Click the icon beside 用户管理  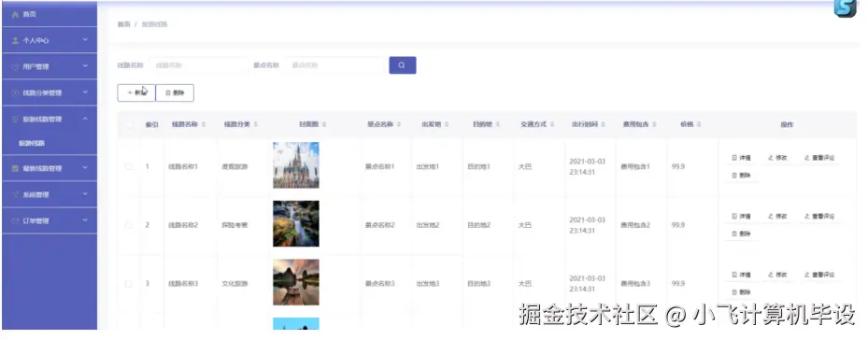coord(16,66)
